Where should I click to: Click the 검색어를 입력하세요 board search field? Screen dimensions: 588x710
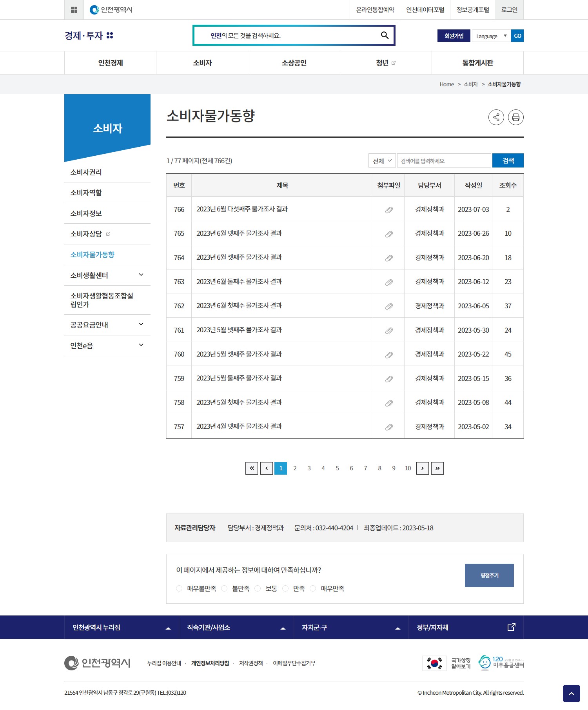(444, 160)
